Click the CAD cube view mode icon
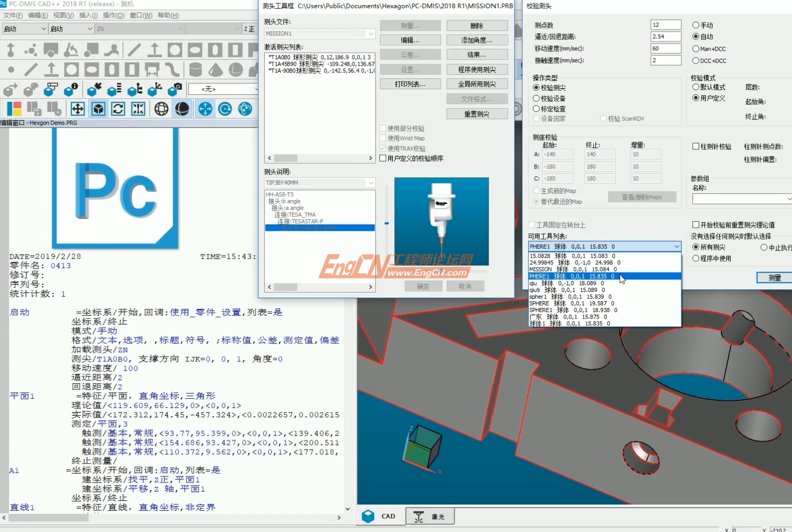The height and width of the screenshot is (532, 792). 98,109
